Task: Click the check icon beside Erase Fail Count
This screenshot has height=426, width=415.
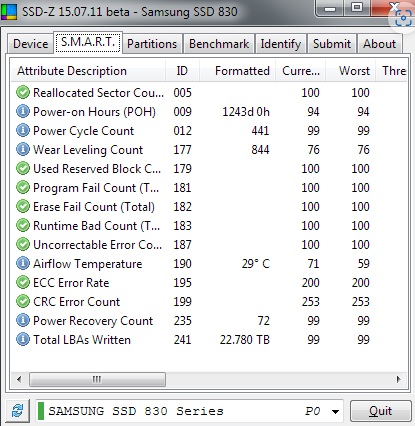Action: (23, 206)
